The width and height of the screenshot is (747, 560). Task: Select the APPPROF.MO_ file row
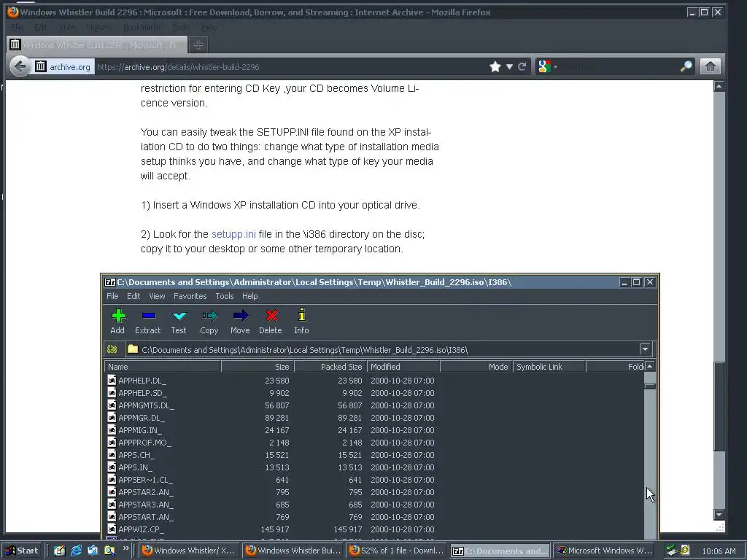tap(374, 443)
